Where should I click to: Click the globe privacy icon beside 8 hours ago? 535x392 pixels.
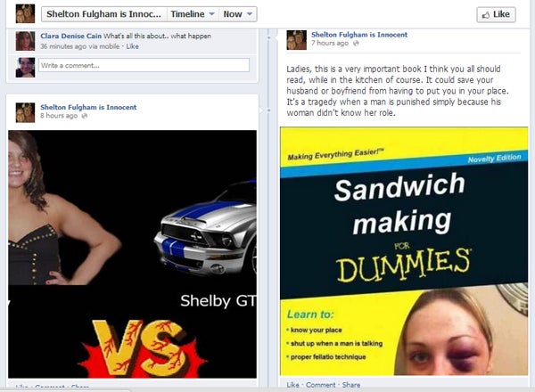click(85, 116)
